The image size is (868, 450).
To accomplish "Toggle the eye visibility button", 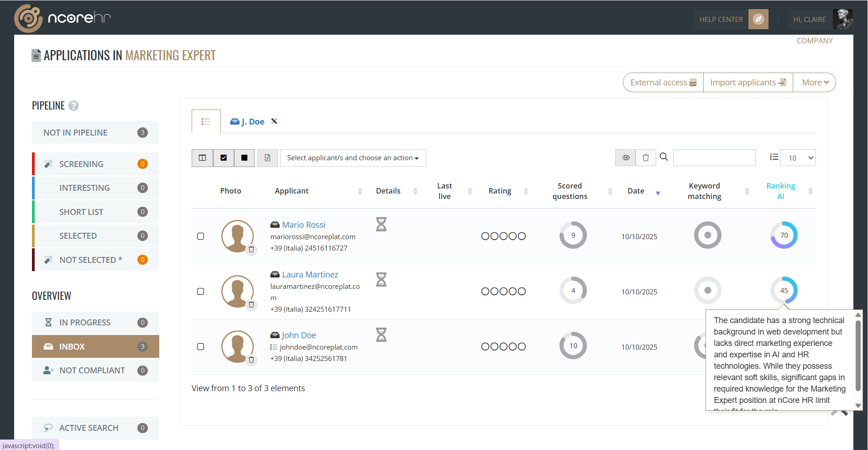I will [x=626, y=158].
